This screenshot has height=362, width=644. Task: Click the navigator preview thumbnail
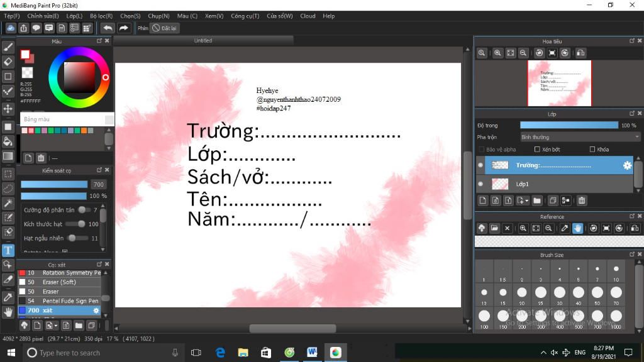tap(559, 84)
